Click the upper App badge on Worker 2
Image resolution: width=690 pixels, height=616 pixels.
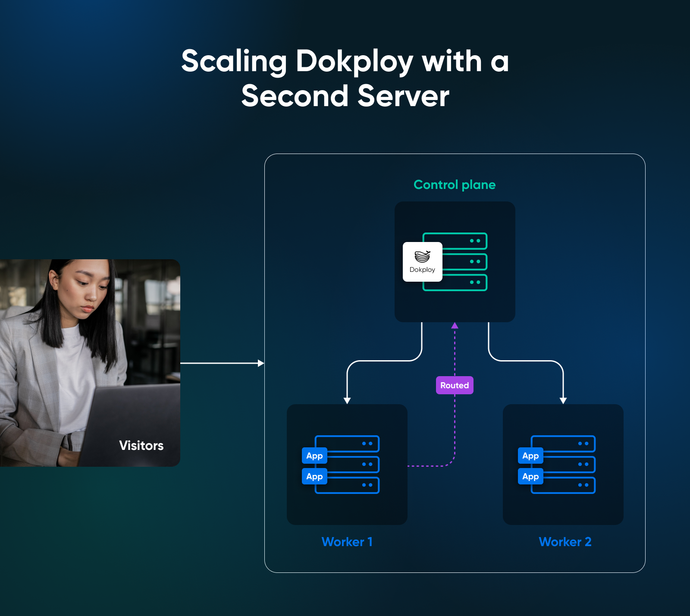[530, 456]
